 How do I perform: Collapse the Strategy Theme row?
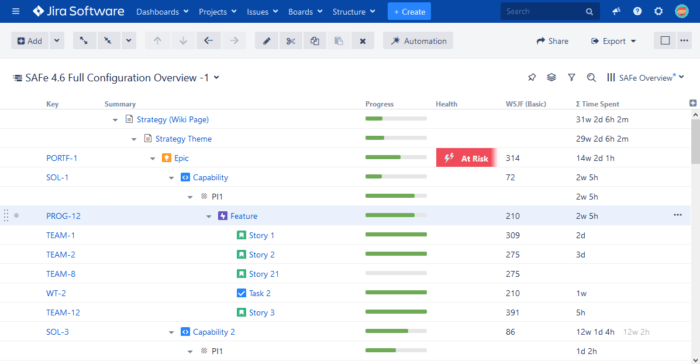click(x=134, y=139)
